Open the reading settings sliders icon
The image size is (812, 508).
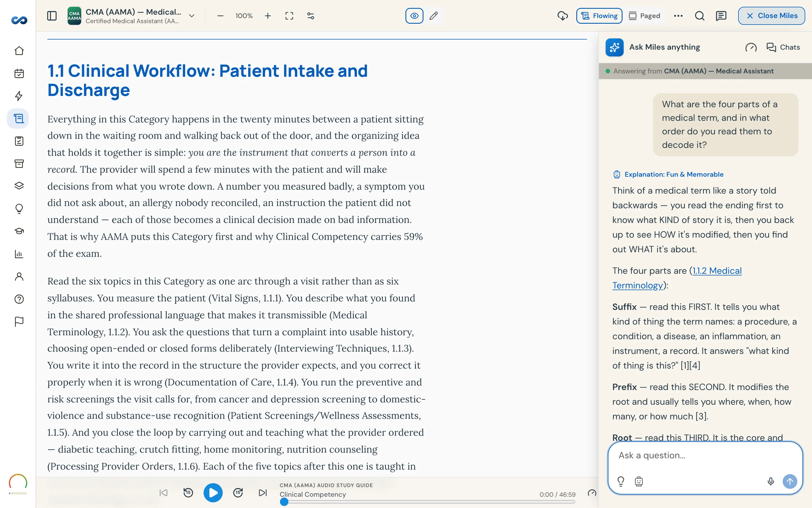(311, 16)
